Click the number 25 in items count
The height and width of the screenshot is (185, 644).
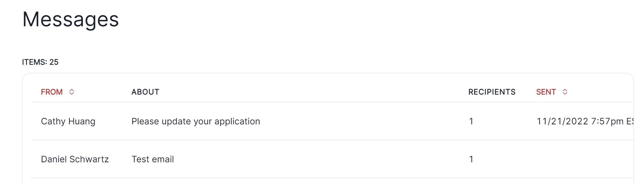point(54,62)
